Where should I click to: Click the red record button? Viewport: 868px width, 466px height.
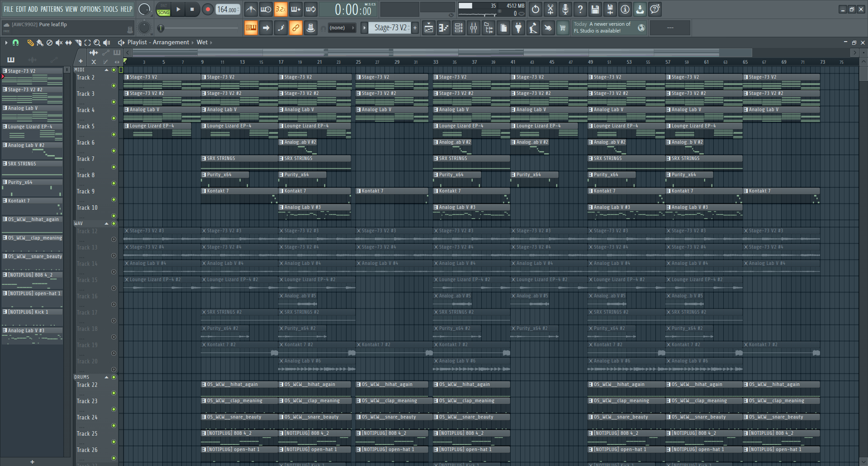(x=208, y=9)
